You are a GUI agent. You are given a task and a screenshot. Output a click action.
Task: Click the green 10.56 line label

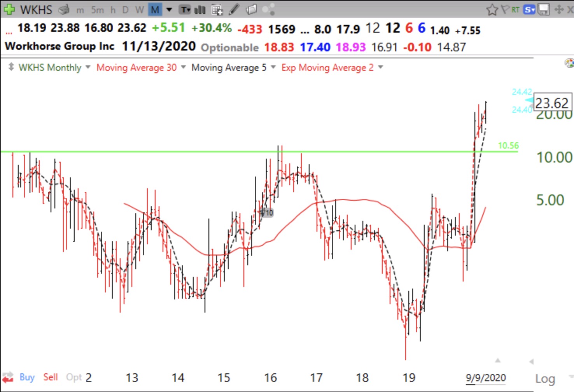(508, 145)
